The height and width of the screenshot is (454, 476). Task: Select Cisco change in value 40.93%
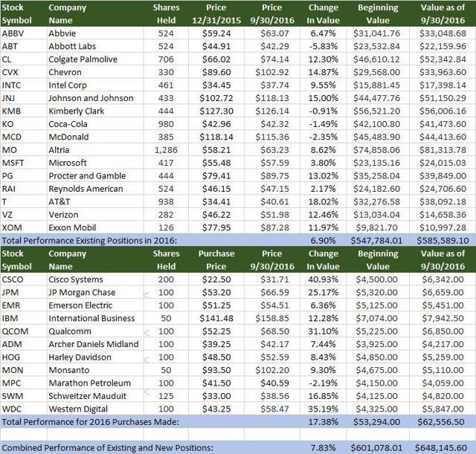click(324, 279)
